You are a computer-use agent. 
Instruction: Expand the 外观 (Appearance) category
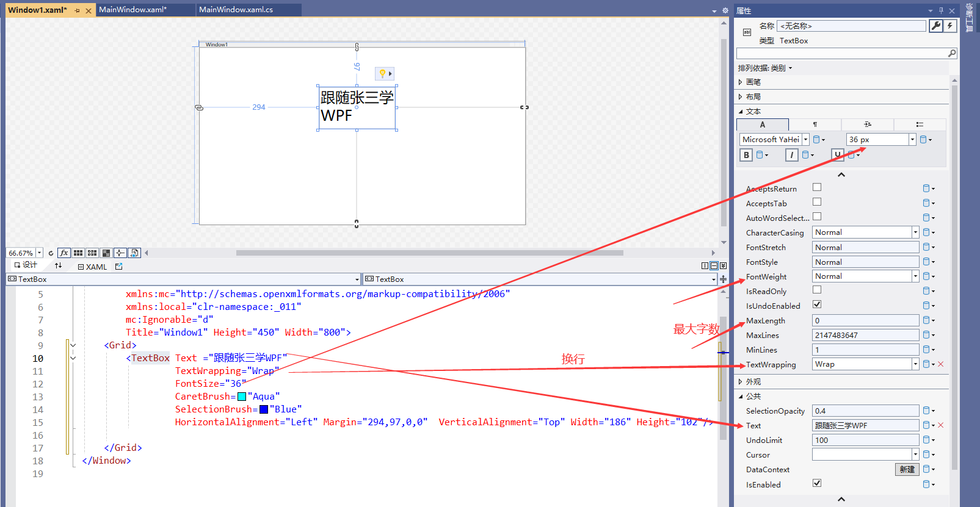[740, 381]
